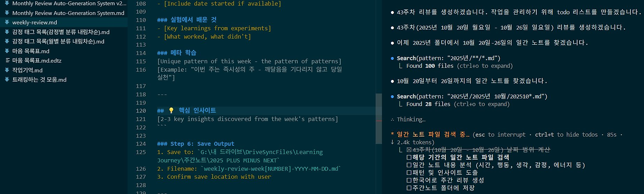Click the icon of Monthly Review Auto-Generation System v2 file
Screen dimensions: 644x194
click(7, 4)
